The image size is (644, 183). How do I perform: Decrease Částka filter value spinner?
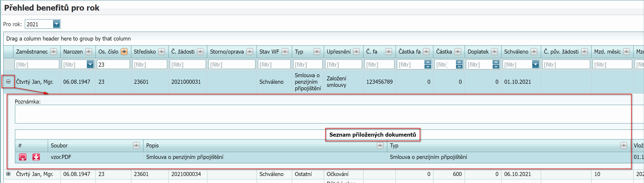coord(459,67)
